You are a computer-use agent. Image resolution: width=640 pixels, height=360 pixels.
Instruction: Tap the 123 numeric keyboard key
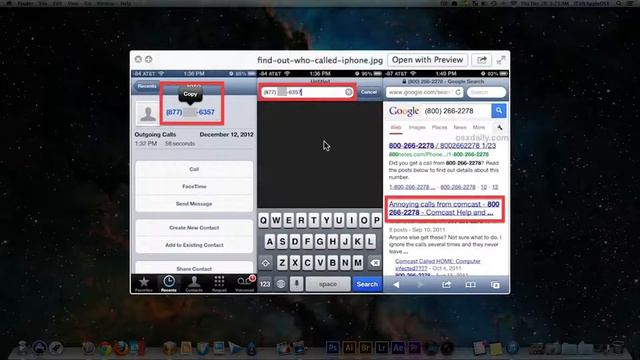[x=265, y=284]
